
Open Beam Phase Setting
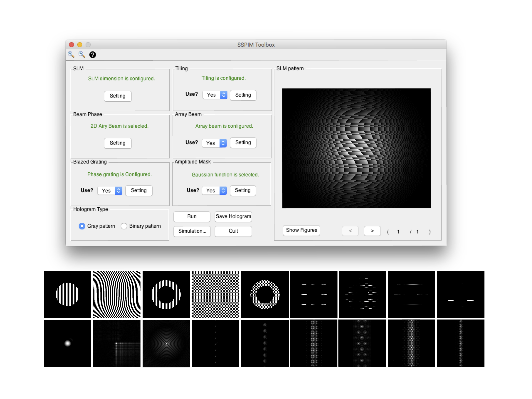pos(118,143)
